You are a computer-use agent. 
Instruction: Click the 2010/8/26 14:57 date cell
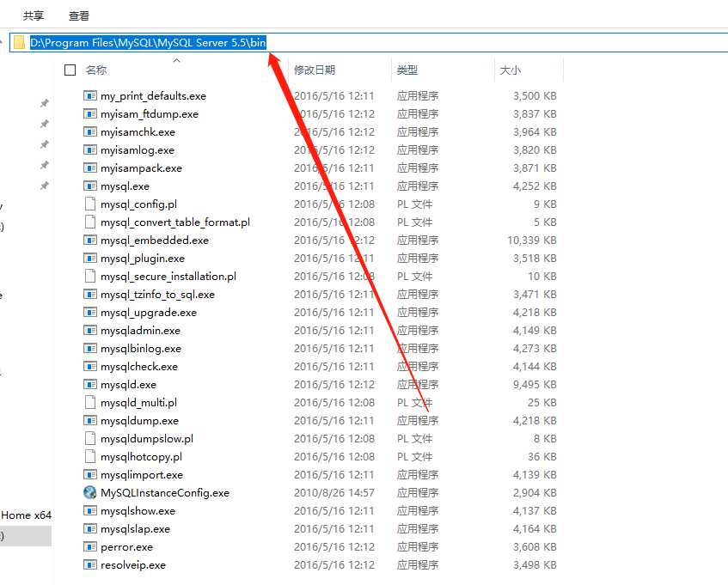click(334, 493)
